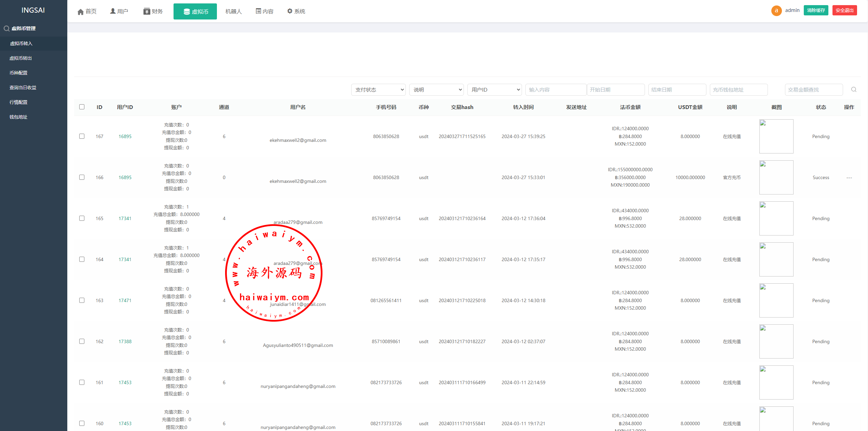Toggle the select-all checkbox in table header

coord(82,107)
